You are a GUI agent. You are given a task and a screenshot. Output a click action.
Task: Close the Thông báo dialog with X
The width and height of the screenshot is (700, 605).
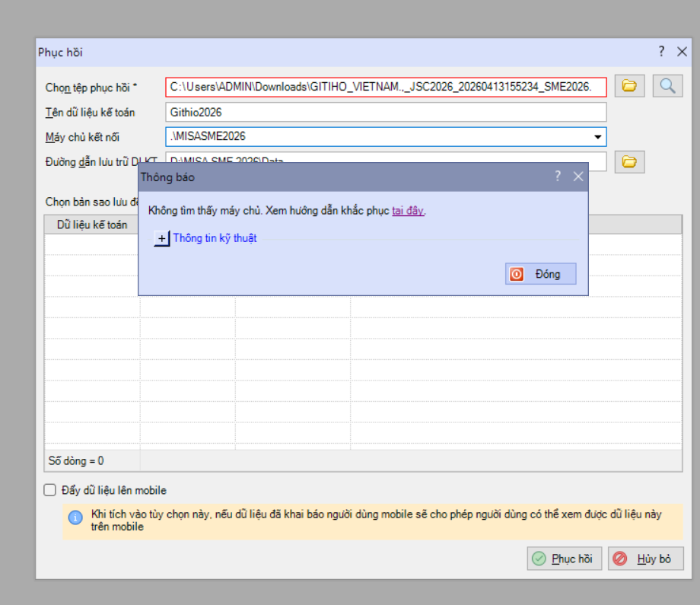pyautogui.click(x=578, y=177)
